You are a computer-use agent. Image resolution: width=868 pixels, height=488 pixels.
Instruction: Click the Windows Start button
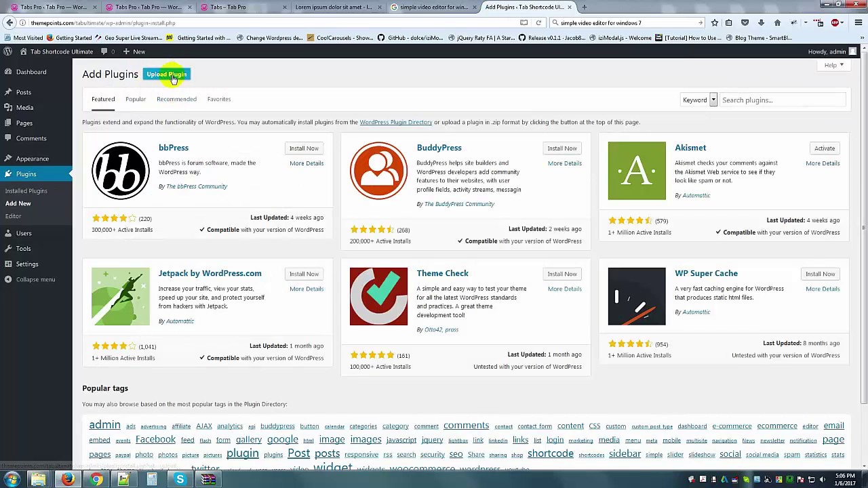pyautogui.click(x=12, y=480)
